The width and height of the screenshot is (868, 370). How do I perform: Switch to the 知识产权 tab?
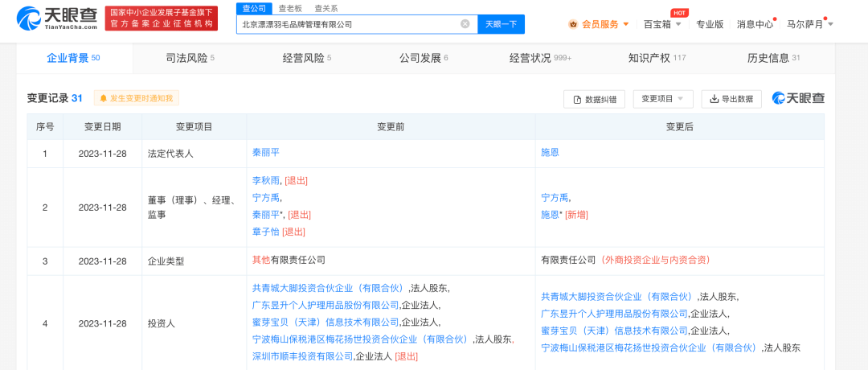(657, 58)
